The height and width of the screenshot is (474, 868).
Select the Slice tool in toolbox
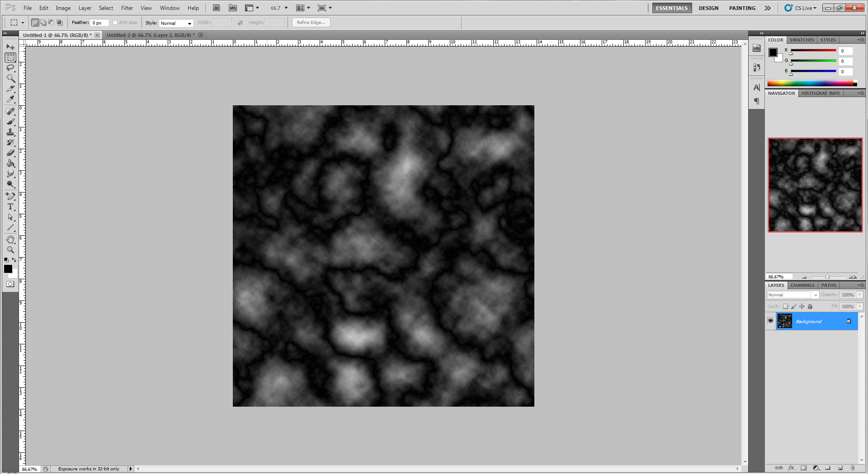pos(10,89)
